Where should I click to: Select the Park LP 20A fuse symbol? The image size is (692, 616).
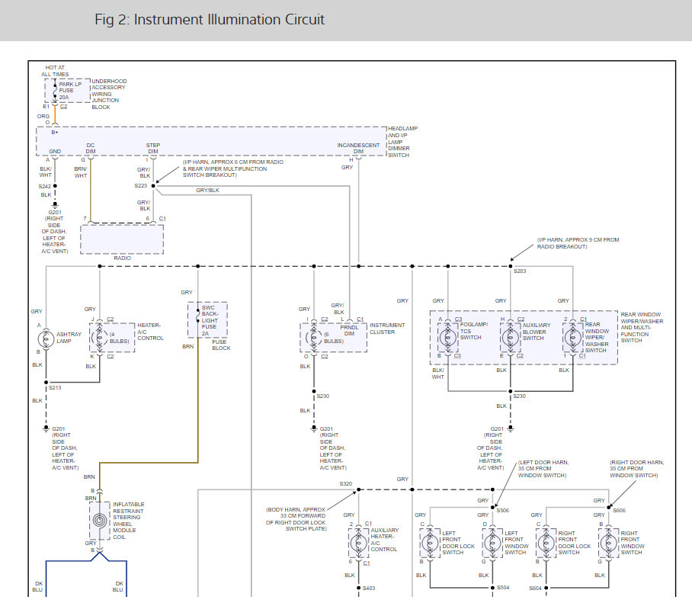(x=53, y=90)
